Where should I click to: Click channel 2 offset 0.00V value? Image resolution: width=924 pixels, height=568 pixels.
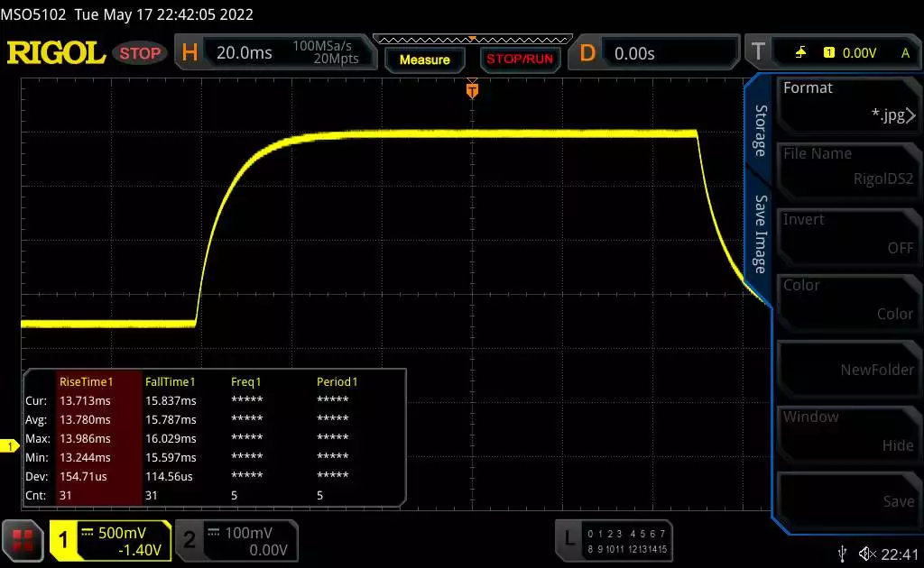[x=268, y=550]
